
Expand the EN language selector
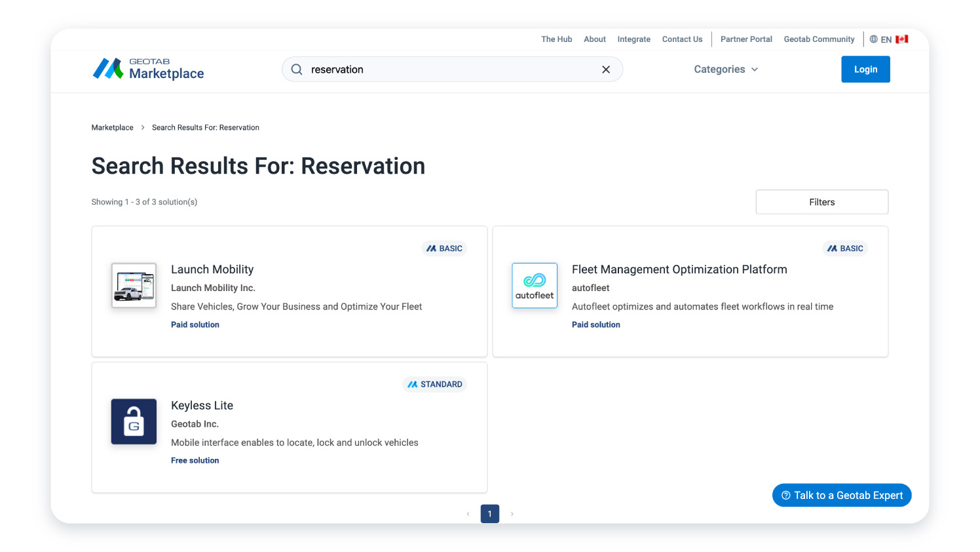tap(887, 39)
